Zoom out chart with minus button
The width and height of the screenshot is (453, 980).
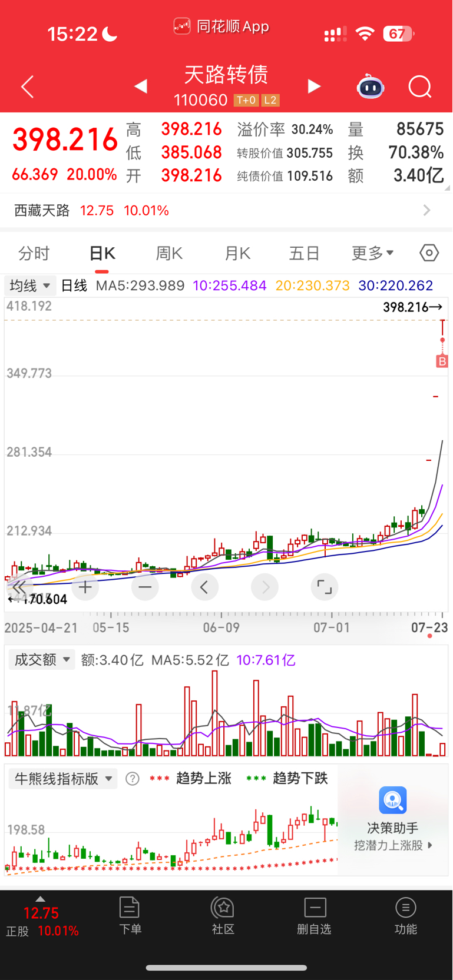[145, 587]
